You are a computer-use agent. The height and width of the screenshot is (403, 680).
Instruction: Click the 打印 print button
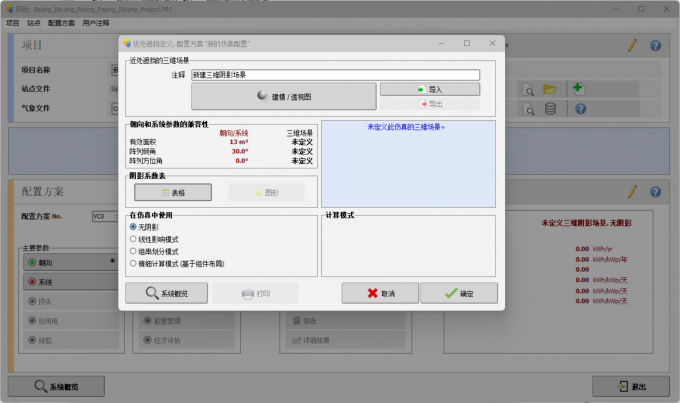255,293
